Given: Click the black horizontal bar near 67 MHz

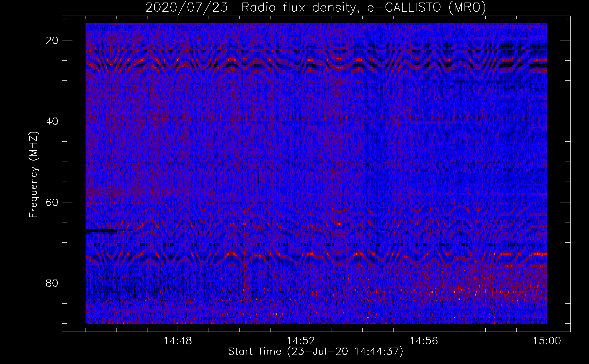Looking at the screenshot, I should (102, 231).
